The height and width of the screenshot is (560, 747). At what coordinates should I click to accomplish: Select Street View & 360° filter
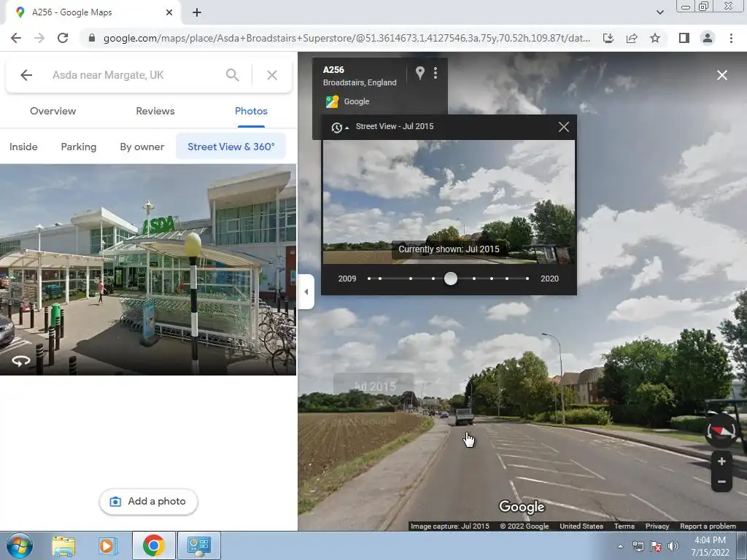pos(231,147)
